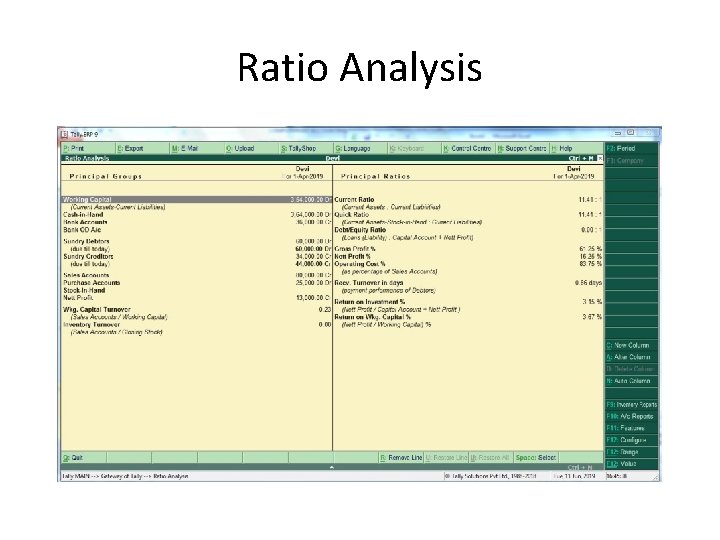The width and height of the screenshot is (720, 540).
Task: Open S: TallyShop
Action: tap(306, 148)
